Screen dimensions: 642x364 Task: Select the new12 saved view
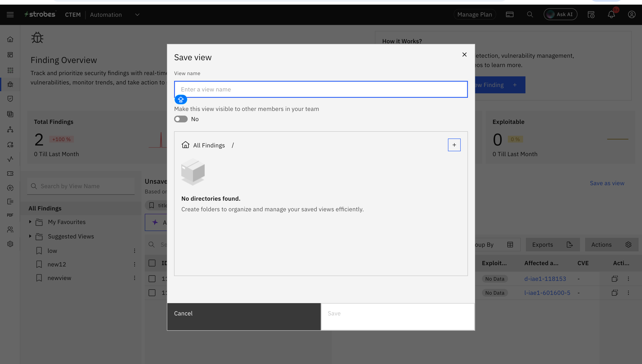tap(57, 264)
